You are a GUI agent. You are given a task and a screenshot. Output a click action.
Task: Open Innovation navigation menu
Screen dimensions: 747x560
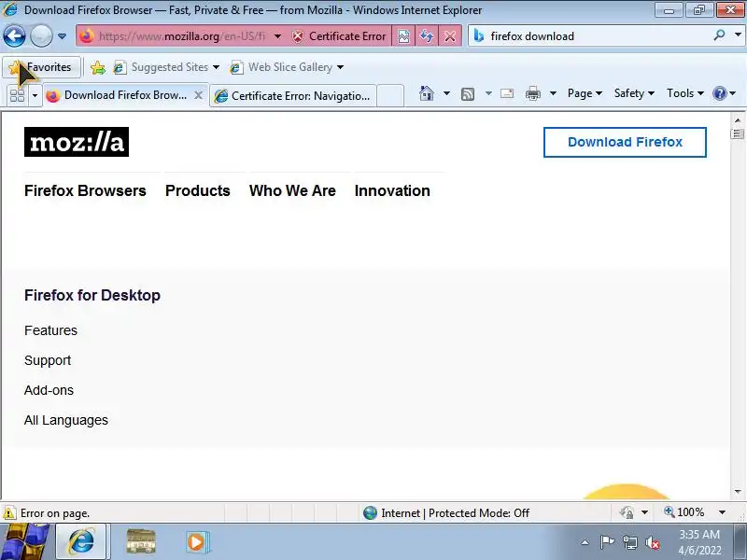(x=392, y=190)
